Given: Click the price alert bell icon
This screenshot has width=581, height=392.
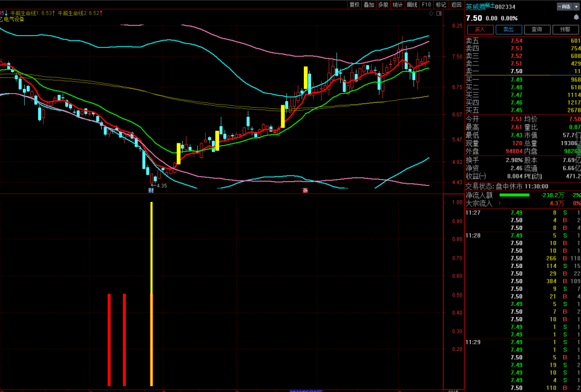Looking at the screenshot, I should [x=576, y=18].
